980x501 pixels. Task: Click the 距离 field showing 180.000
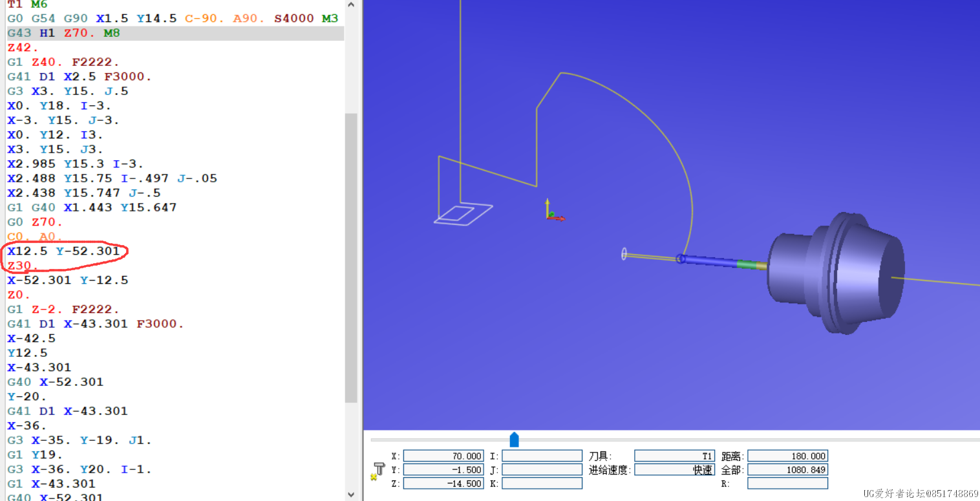(787, 456)
